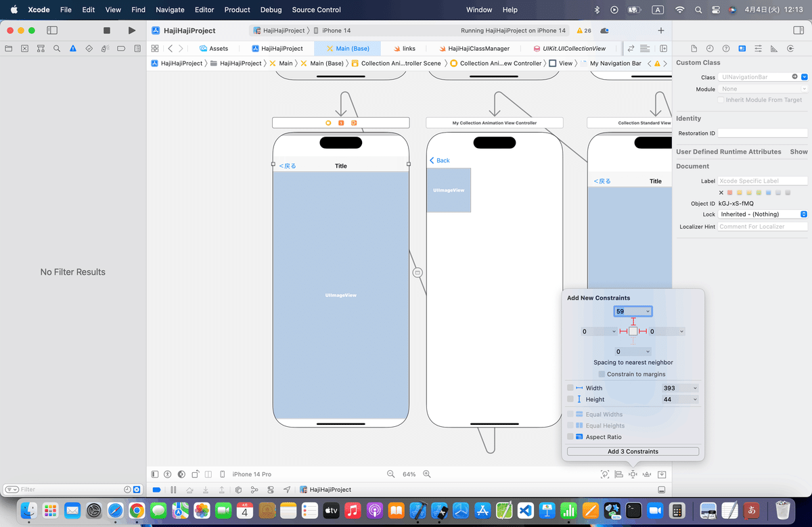This screenshot has height=527, width=812.
Task: Open the library with plus button
Action: pyautogui.click(x=661, y=30)
